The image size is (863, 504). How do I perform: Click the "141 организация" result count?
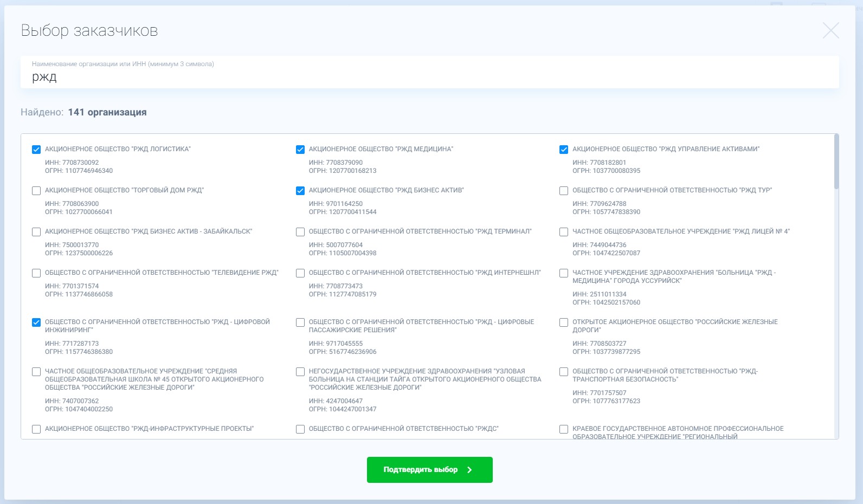coord(107,112)
